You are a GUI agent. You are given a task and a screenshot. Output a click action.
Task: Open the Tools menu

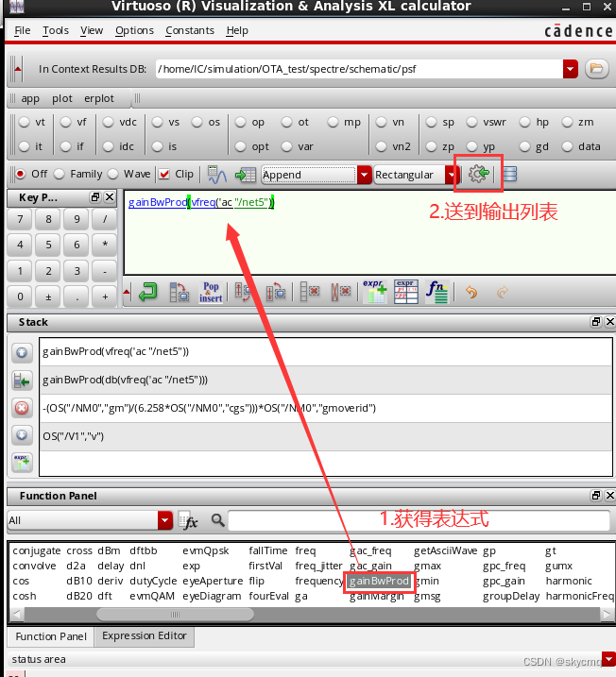coord(56,30)
